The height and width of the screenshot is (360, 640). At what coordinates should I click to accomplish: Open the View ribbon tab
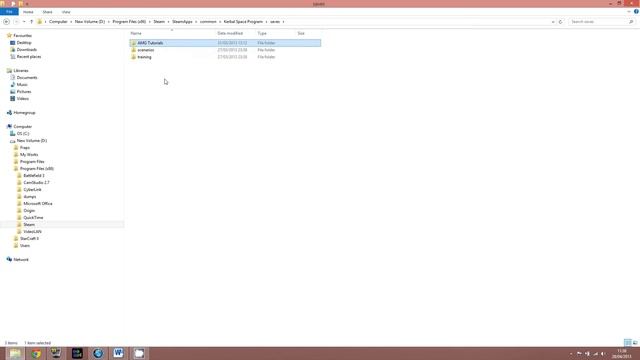(x=66, y=12)
